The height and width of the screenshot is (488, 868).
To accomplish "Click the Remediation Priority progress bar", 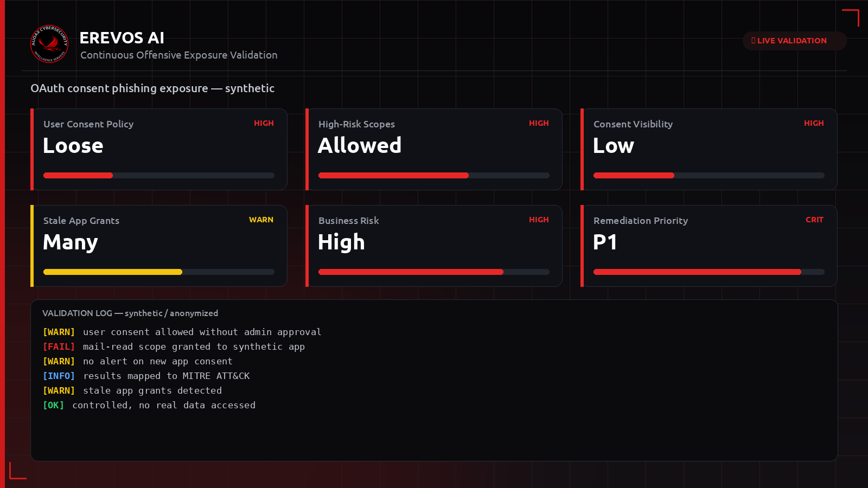I will pos(709,272).
